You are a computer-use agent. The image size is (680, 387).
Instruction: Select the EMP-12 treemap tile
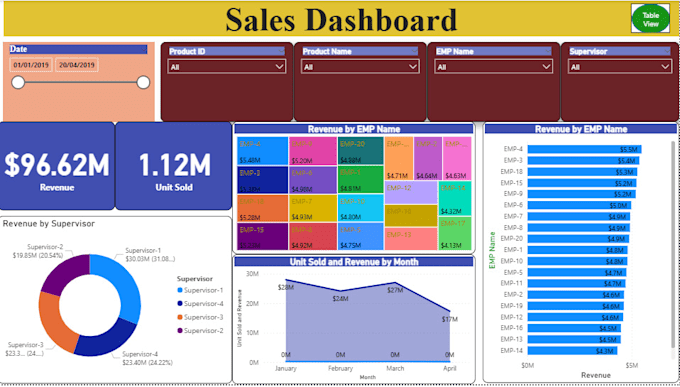(x=411, y=193)
